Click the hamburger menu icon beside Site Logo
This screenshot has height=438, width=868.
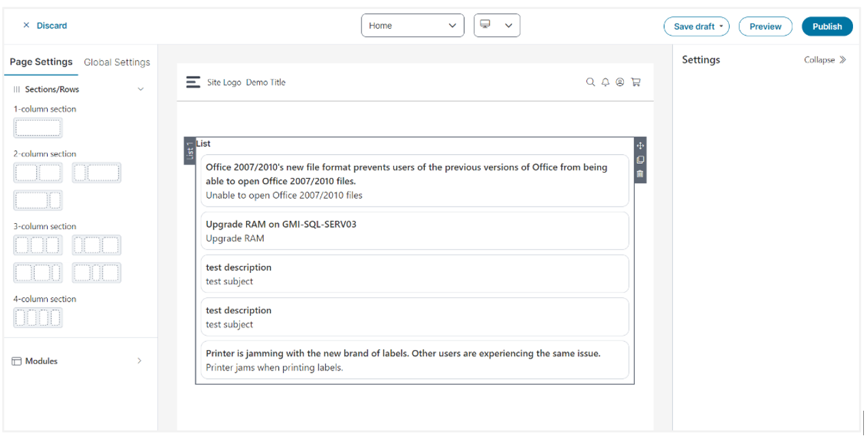click(x=193, y=82)
